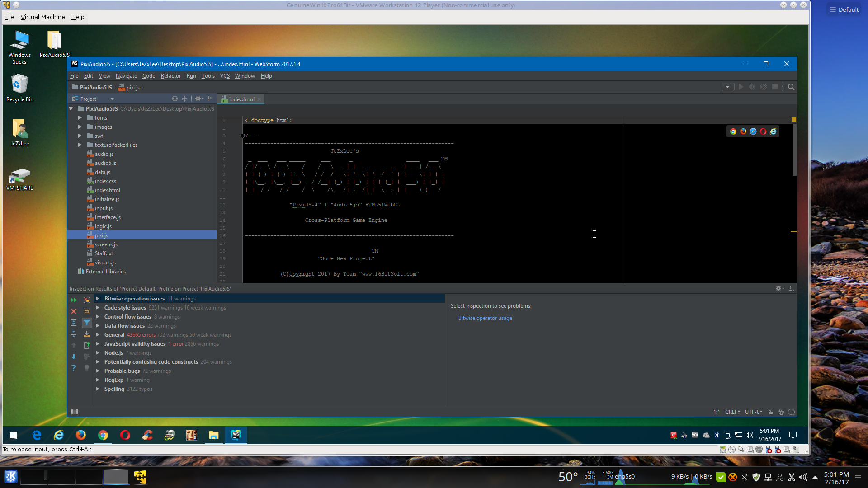Click collapse all icon in Project panel

[184, 99]
